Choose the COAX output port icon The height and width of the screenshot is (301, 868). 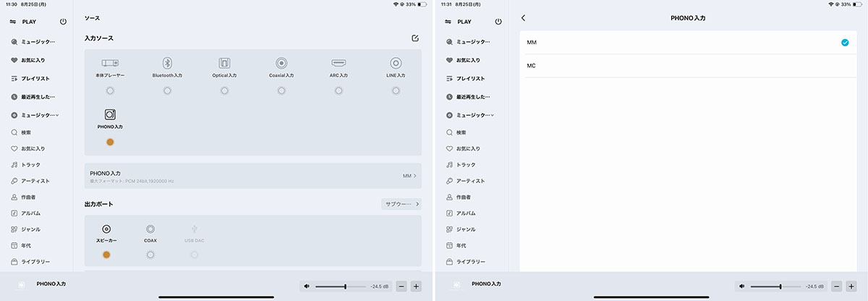point(150,229)
